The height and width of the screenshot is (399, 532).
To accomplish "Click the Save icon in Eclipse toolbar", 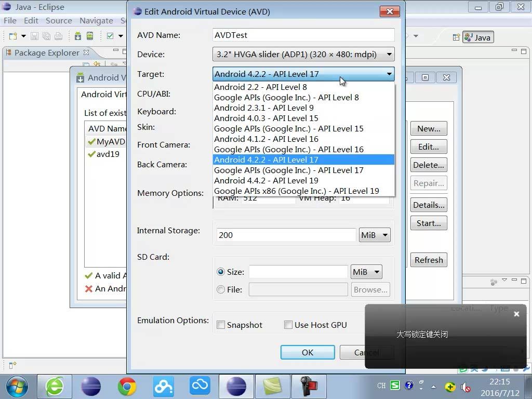I will (x=34, y=36).
